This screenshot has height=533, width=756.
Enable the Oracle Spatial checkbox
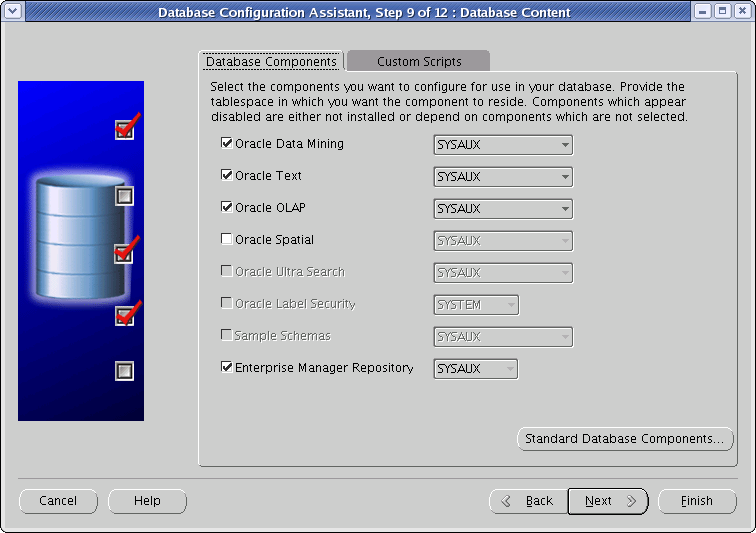pos(227,239)
